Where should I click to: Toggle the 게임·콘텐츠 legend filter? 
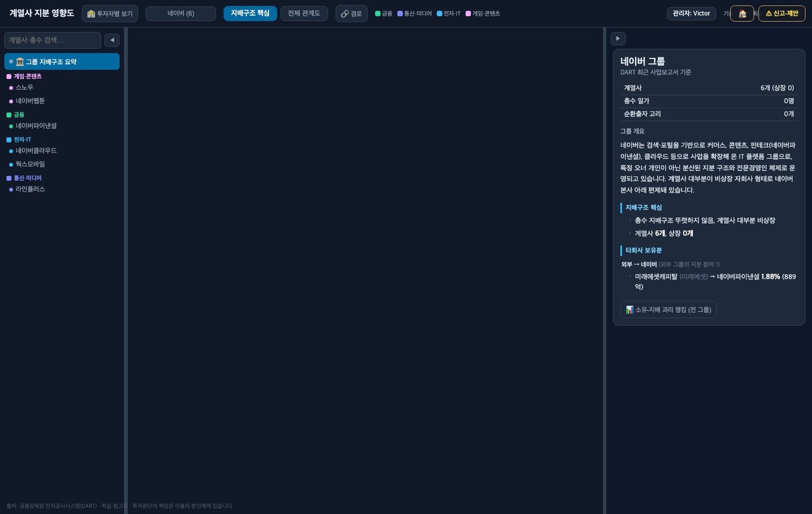pos(483,13)
